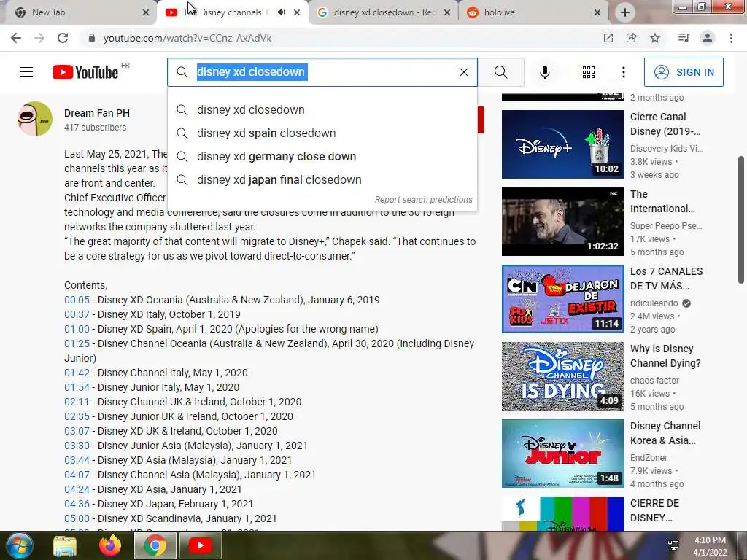This screenshot has height=560, width=747.
Task: Open the Disney Junior 1:48 video thumbnail
Action: coord(562,454)
